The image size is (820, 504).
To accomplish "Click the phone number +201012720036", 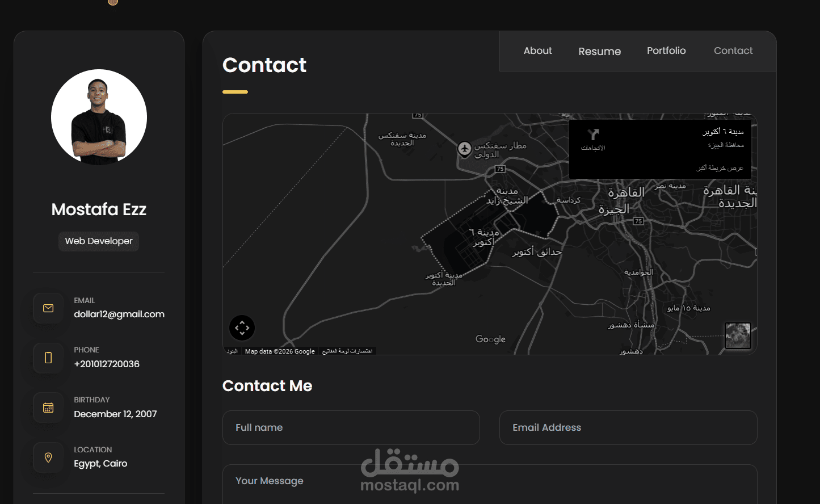I will tap(107, 364).
